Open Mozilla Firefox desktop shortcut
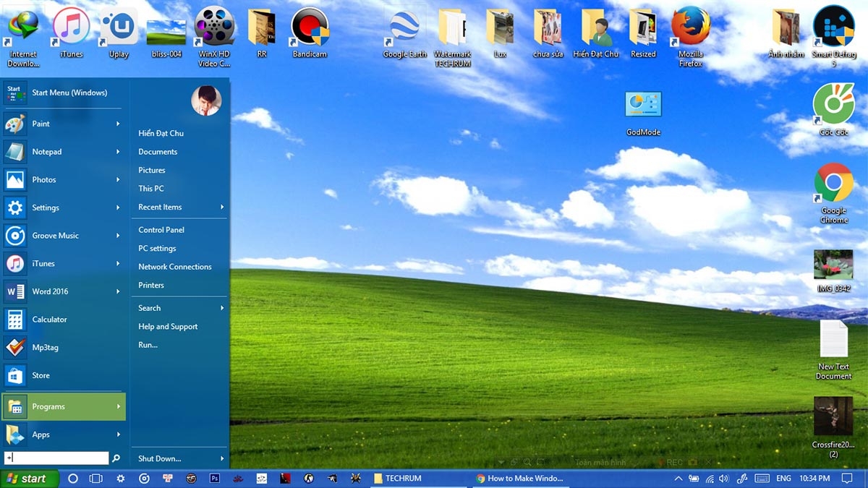The image size is (868, 488). (x=690, y=36)
